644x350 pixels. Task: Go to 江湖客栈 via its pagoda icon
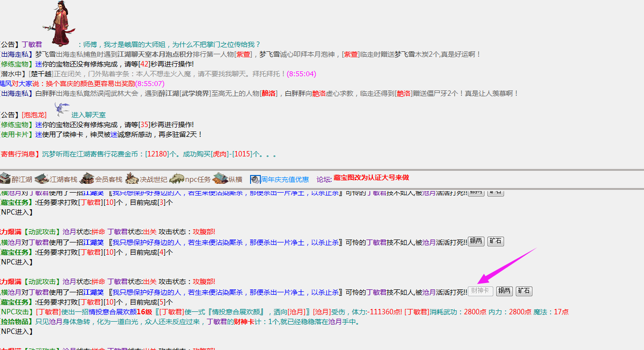point(42,179)
